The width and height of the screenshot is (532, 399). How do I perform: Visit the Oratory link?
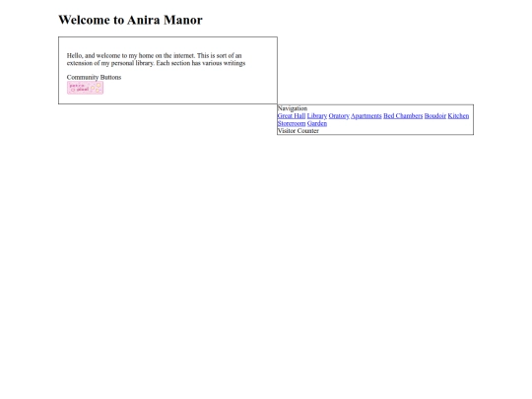point(339,116)
